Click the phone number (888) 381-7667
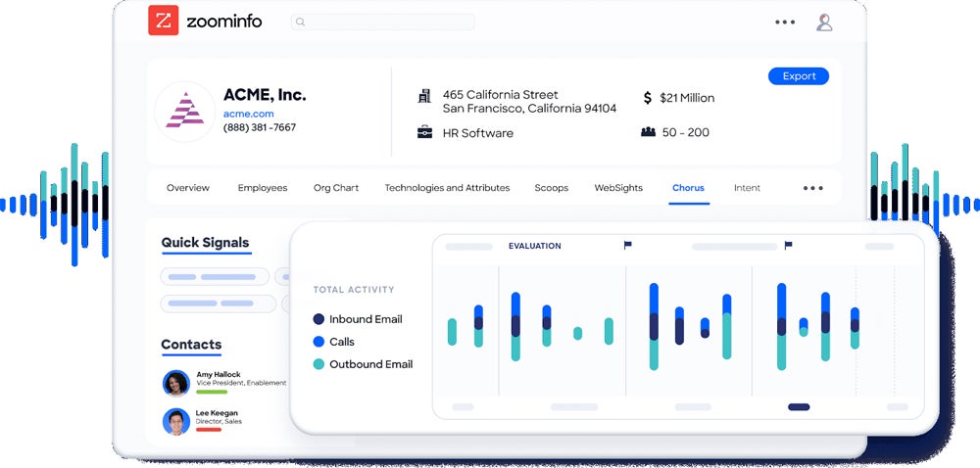The image size is (980, 468). pos(260,127)
